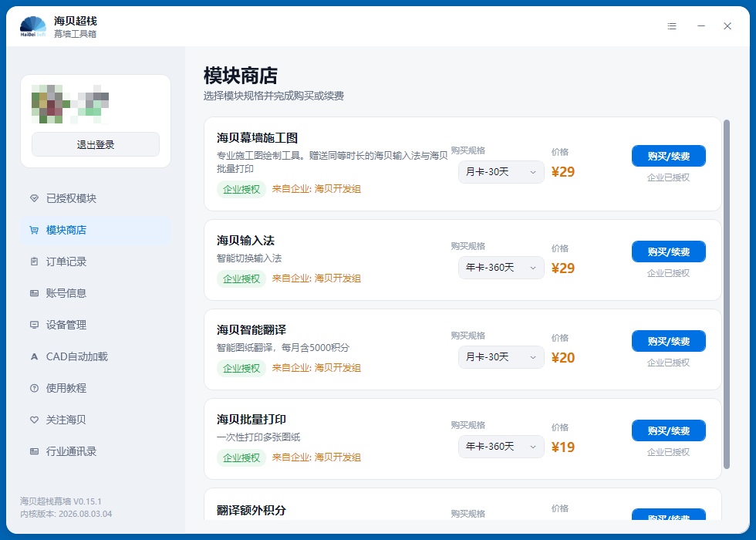Screen dimensions: 756x540
Task: Click 海贝超栈幕墙 V0.15.1 version text
Action: pos(61,501)
